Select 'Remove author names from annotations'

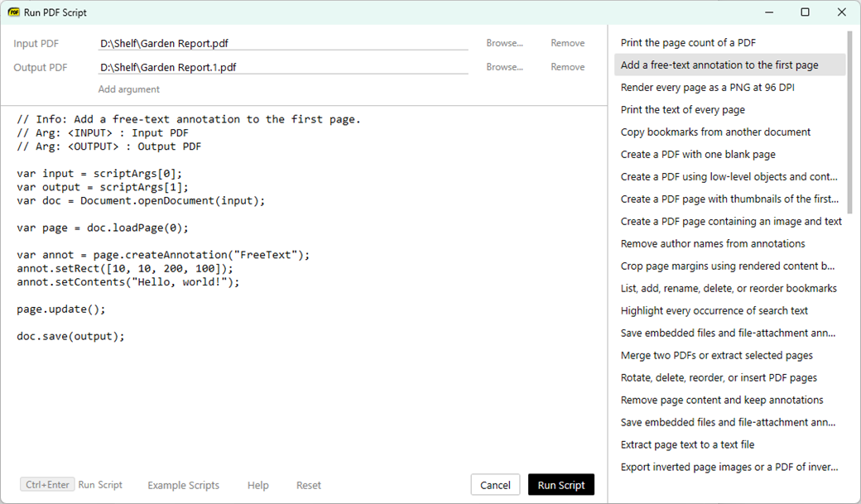tap(729, 244)
